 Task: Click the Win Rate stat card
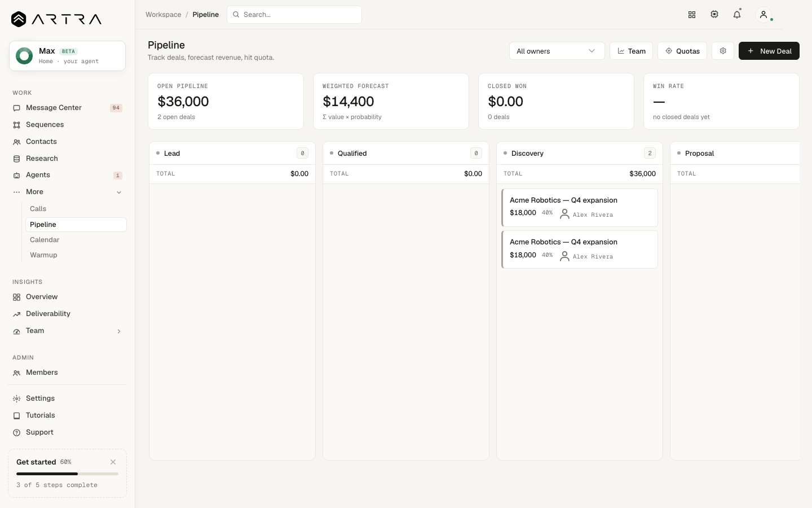[721, 102]
